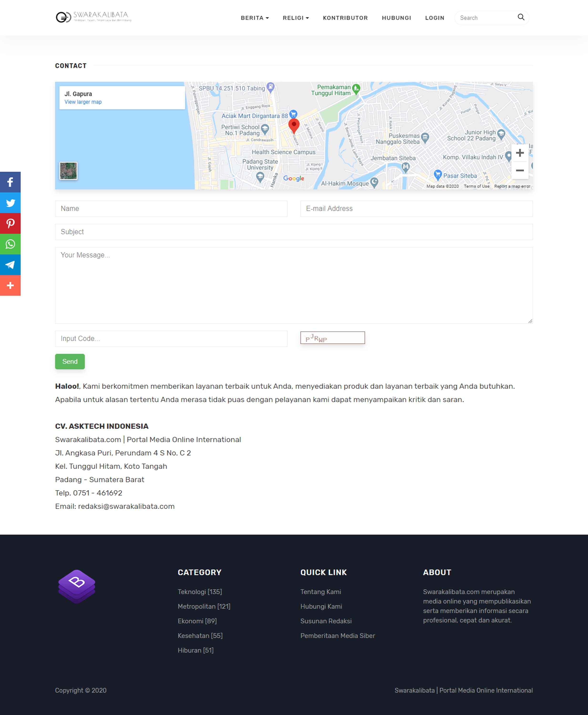
Task: Expand the Religi dropdown menu
Action: tap(295, 18)
